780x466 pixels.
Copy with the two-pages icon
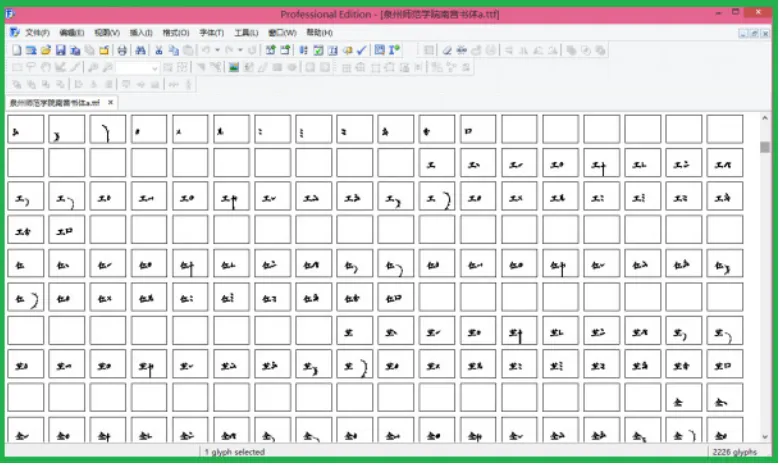point(174,50)
